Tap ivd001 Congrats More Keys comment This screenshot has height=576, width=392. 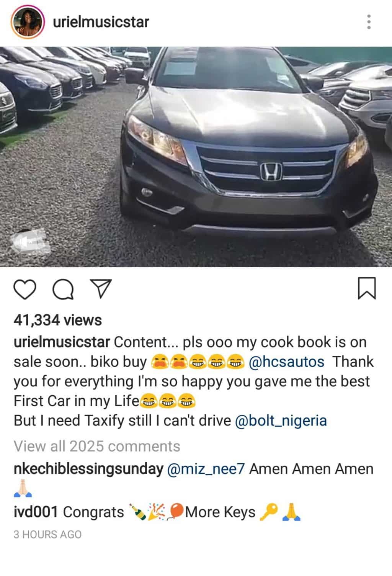157,512
